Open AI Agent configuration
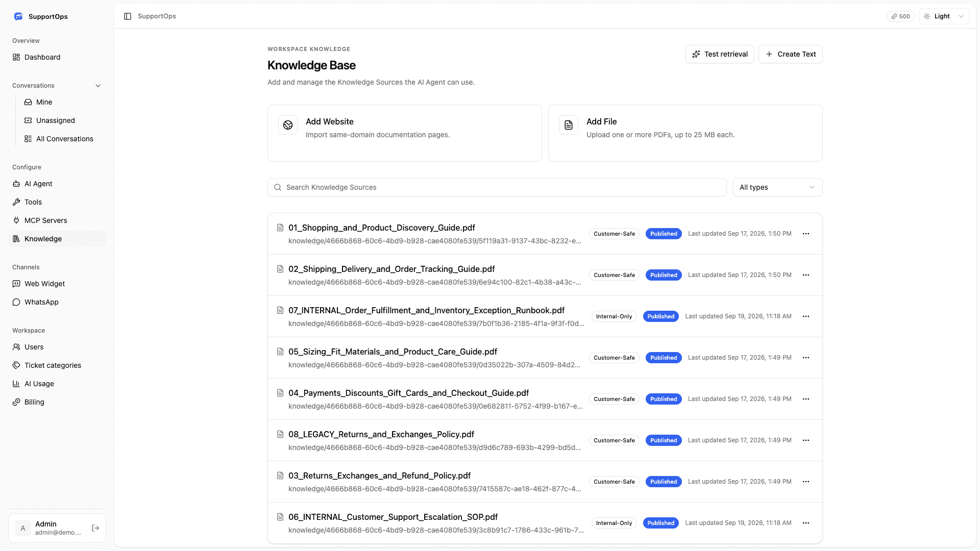 (57, 184)
